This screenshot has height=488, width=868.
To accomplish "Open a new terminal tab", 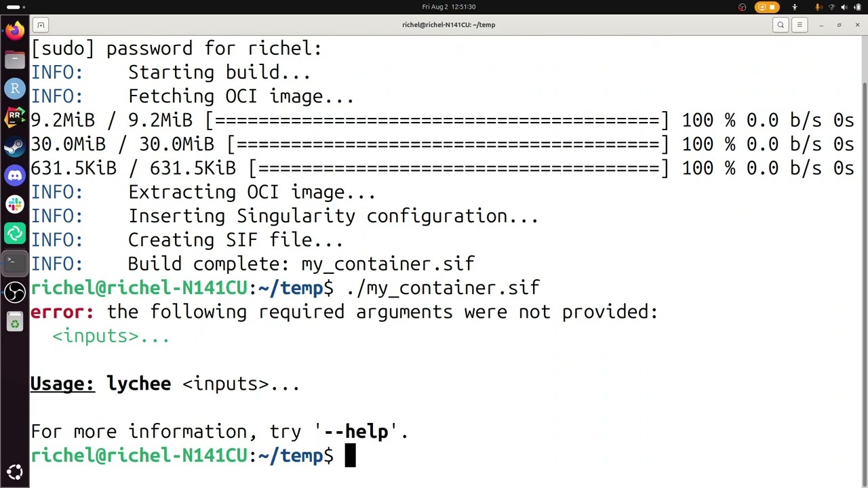I will pyautogui.click(x=41, y=25).
